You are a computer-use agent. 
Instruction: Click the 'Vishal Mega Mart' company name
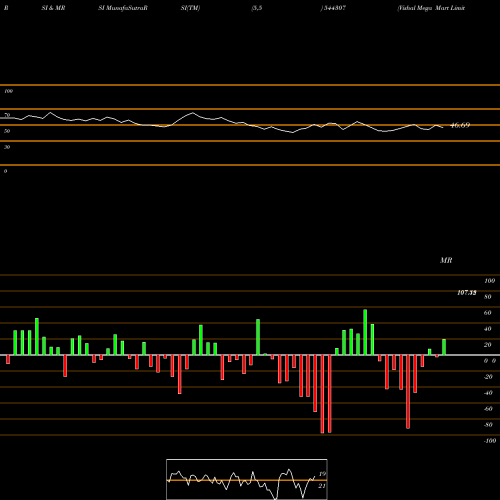(423, 8)
